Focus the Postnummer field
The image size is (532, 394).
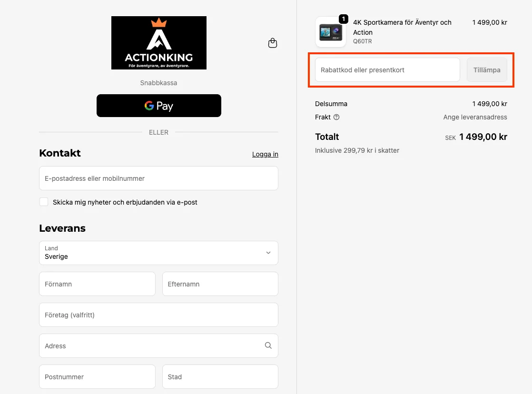tap(97, 377)
